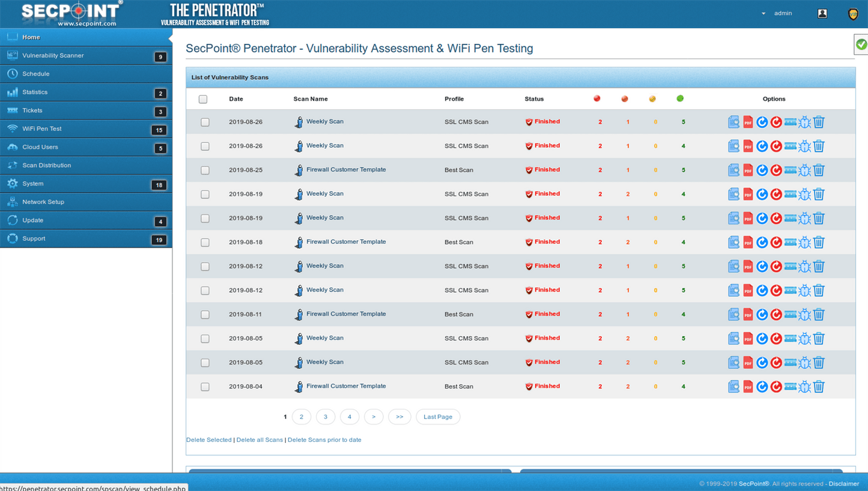Open the ticket icon for the 2019-08-12 Weekly Scan
Image resolution: width=868 pixels, height=491 pixels.
pos(791,266)
